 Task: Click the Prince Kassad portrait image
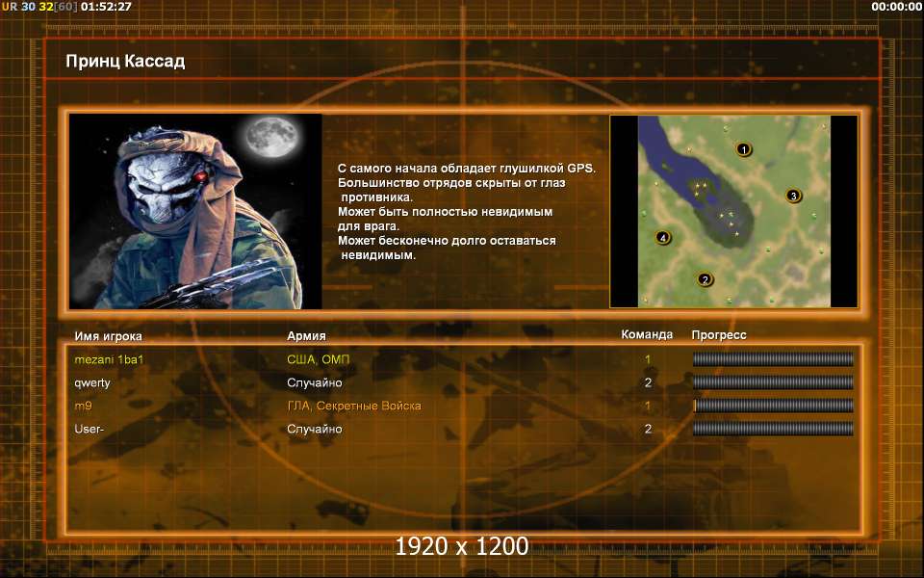(195, 211)
